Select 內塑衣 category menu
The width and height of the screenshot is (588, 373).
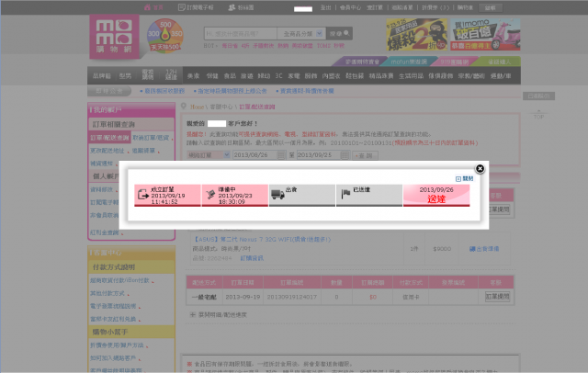[331, 76]
